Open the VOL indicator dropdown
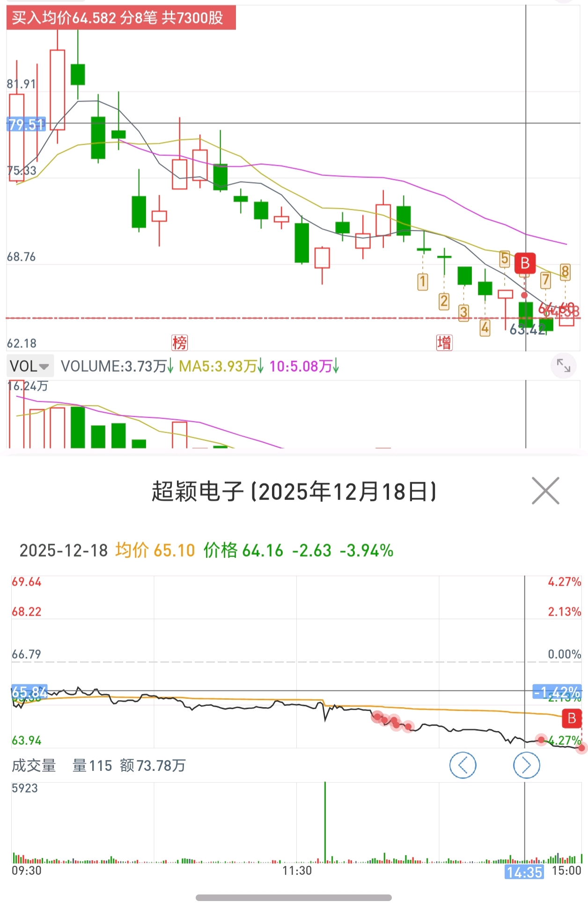Viewport: 588px width, 916px height. click(x=30, y=366)
